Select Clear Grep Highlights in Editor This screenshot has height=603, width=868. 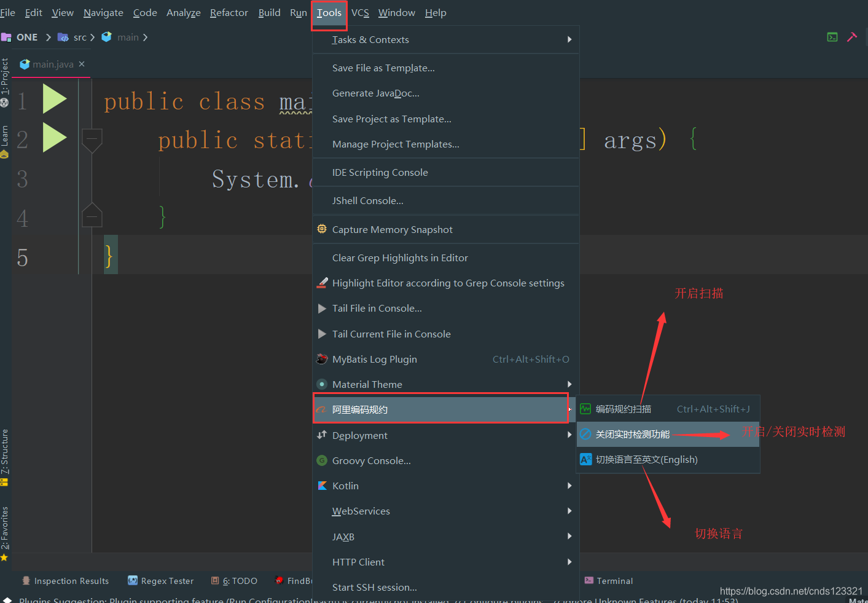(x=446, y=258)
